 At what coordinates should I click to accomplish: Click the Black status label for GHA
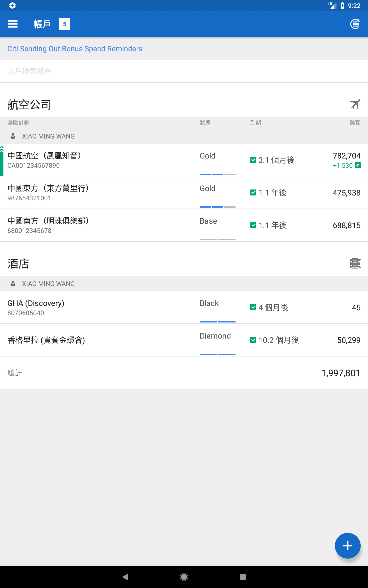coord(209,303)
